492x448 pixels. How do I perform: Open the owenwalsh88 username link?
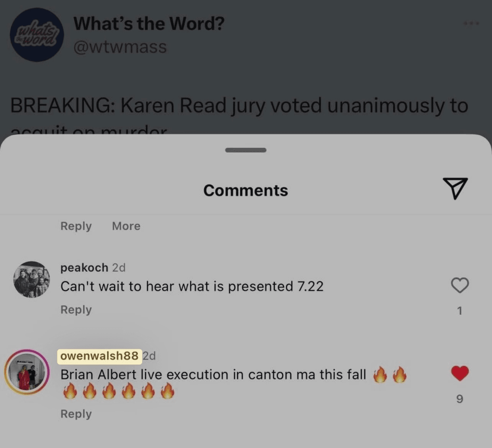99,356
